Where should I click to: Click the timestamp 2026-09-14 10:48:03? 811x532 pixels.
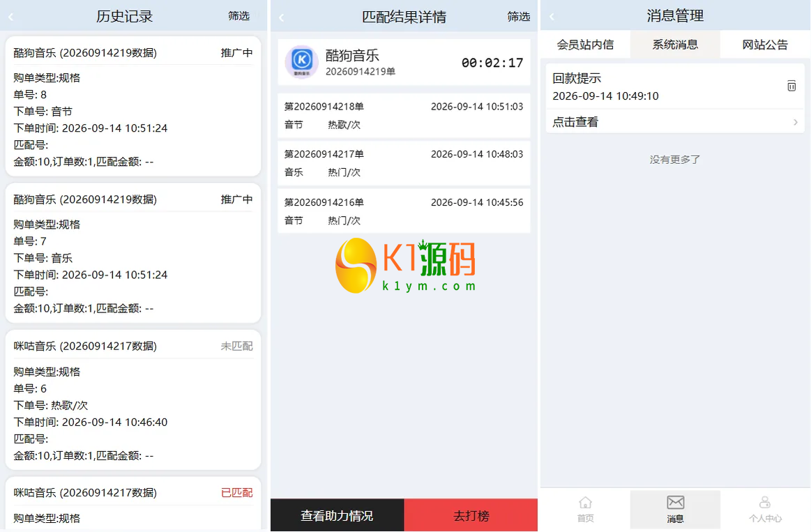(477, 154)
